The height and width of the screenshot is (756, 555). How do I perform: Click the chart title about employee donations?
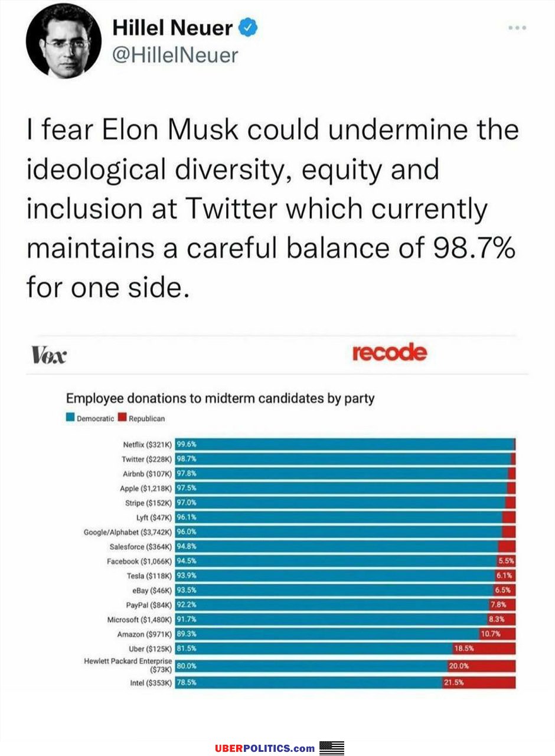coord(220,398)
